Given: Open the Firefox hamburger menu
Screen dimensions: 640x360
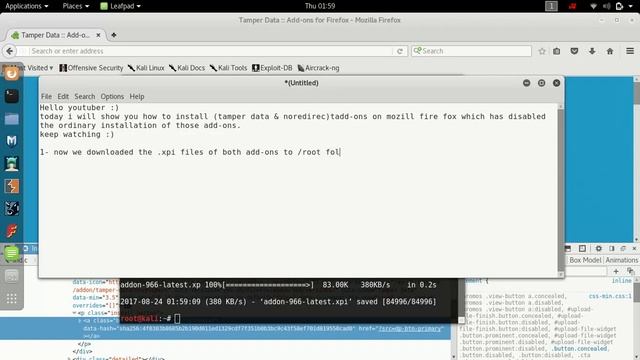Looking at the screenshot, I should click(630, 51).
